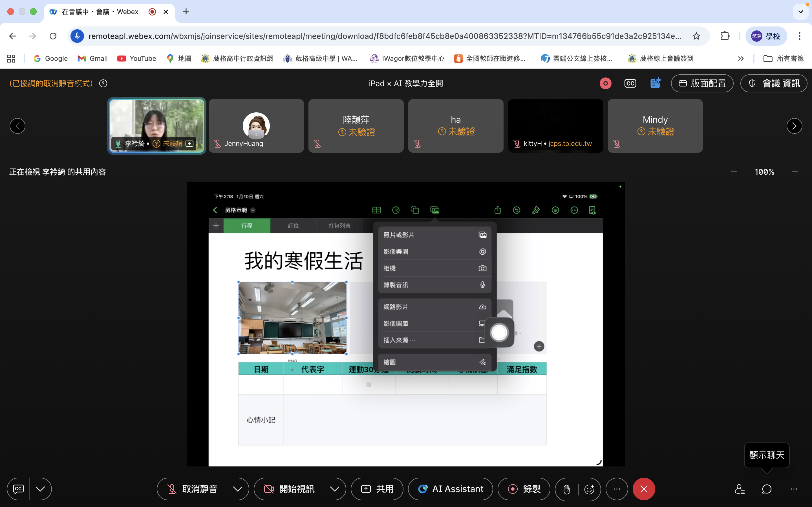
Task: Open the 版面配置 layout menu
Action: pyautogui.click(x=702, y=83)
